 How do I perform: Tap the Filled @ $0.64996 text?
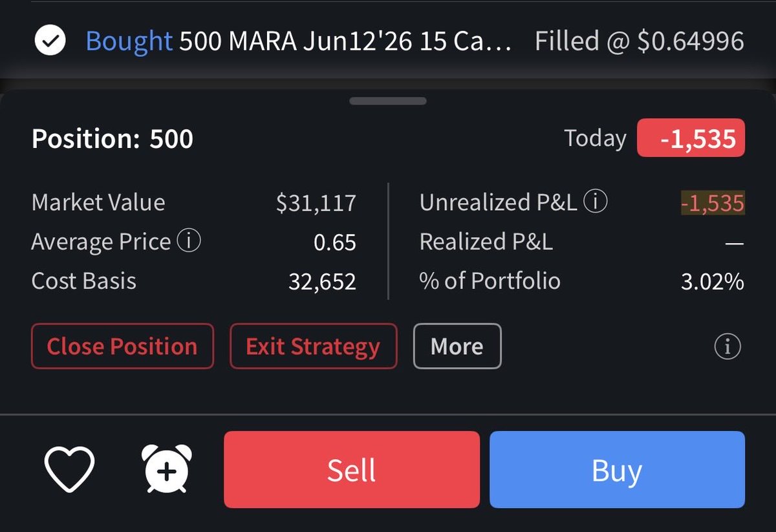(x=640, y=42)
